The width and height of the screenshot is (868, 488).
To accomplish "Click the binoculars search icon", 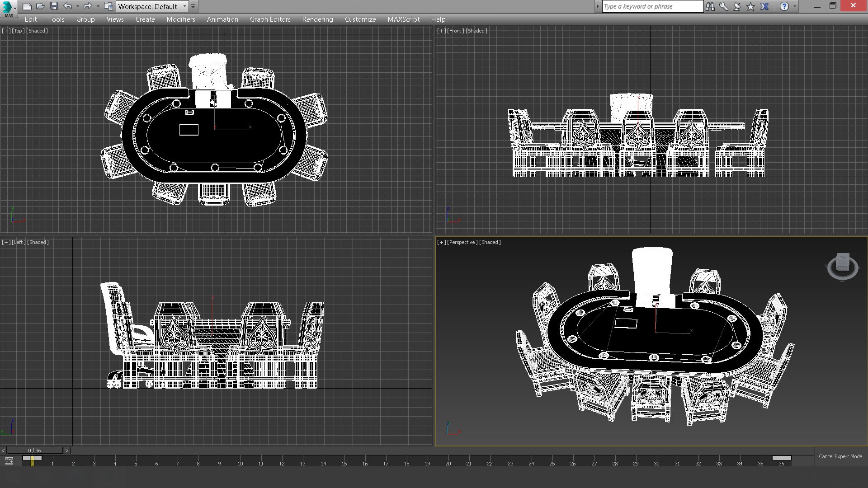I will [710, 6].
